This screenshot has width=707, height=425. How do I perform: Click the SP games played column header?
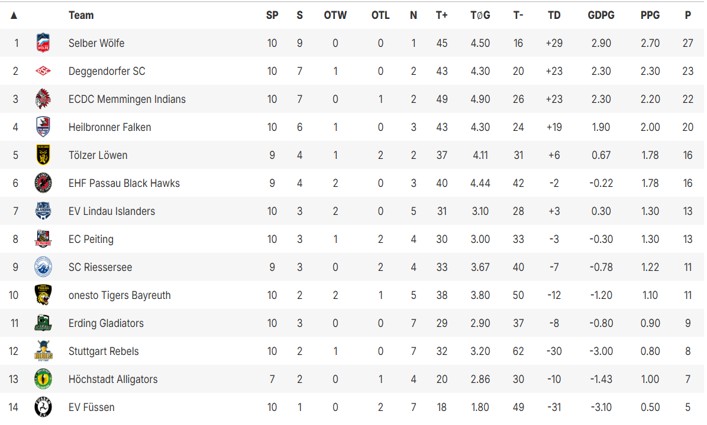coord(272,15)
